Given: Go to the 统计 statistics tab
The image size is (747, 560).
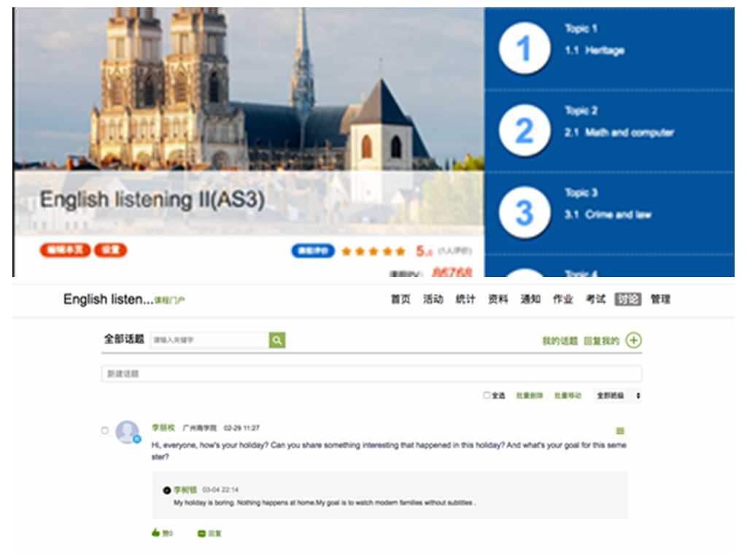Looking at the screenshot, I should tap(465, 300).
